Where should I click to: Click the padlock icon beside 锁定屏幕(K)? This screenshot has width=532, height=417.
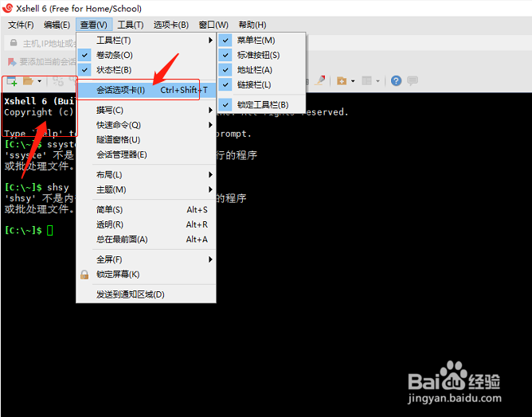84,275
